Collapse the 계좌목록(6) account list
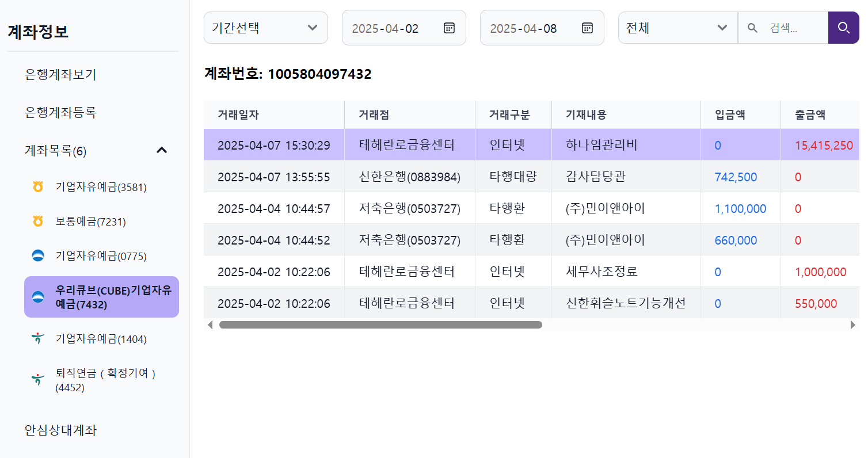This screenshot has width=868, height=458. coord(162,150)
